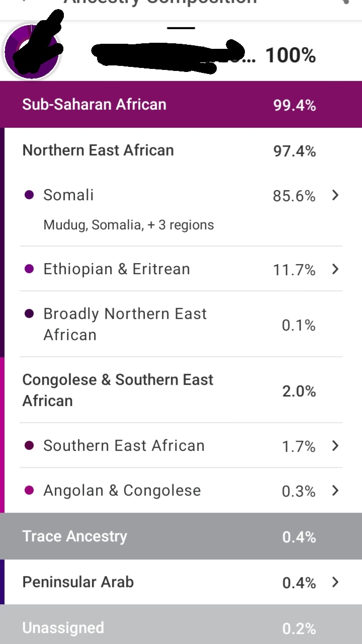
Task: Click the Northern East African label
Action: point(98,150)
